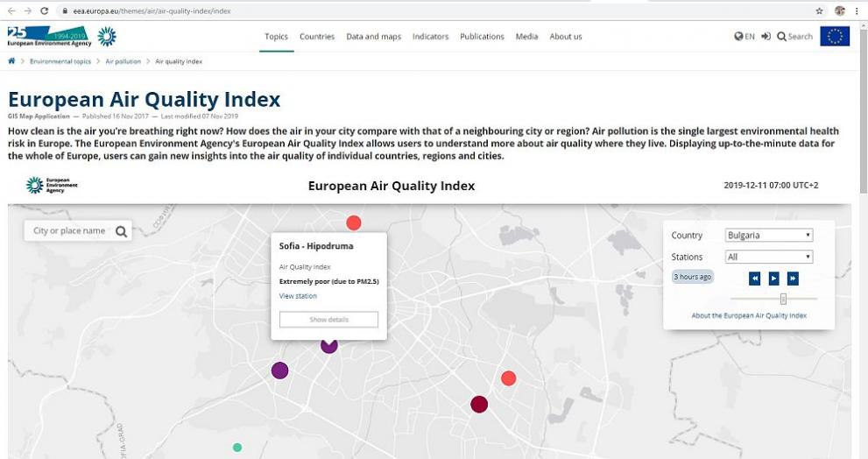
Task: Open the browser profile avatar
Action: pyautogui.click(x=840, y=11)
